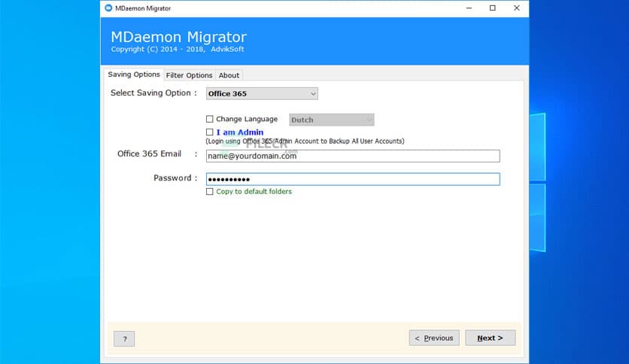Image resolution: width=629 pixels, height=364 pixels.
Task: Click the Login using Office 365 Admin note
Action: (305, 141)
